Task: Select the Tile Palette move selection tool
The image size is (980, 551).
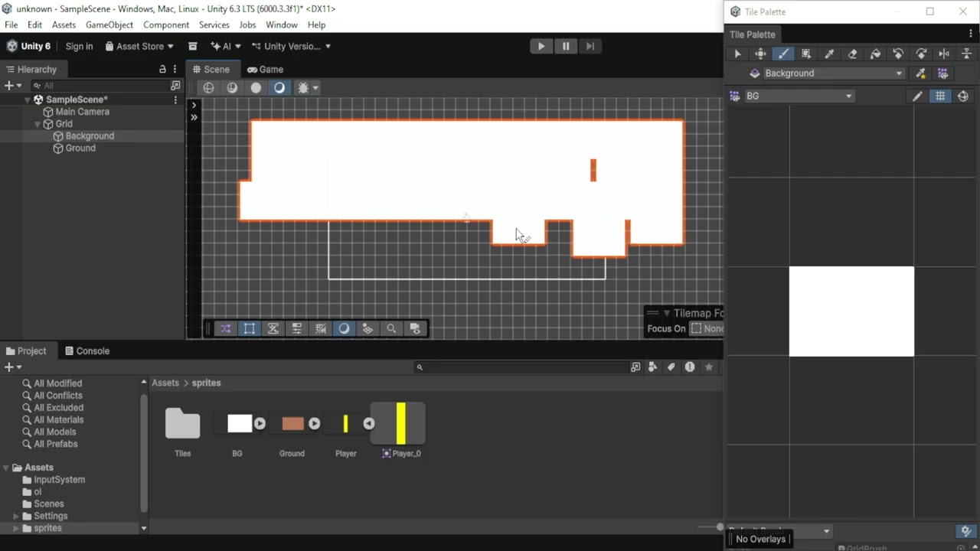Action: [x=760, y=54]
